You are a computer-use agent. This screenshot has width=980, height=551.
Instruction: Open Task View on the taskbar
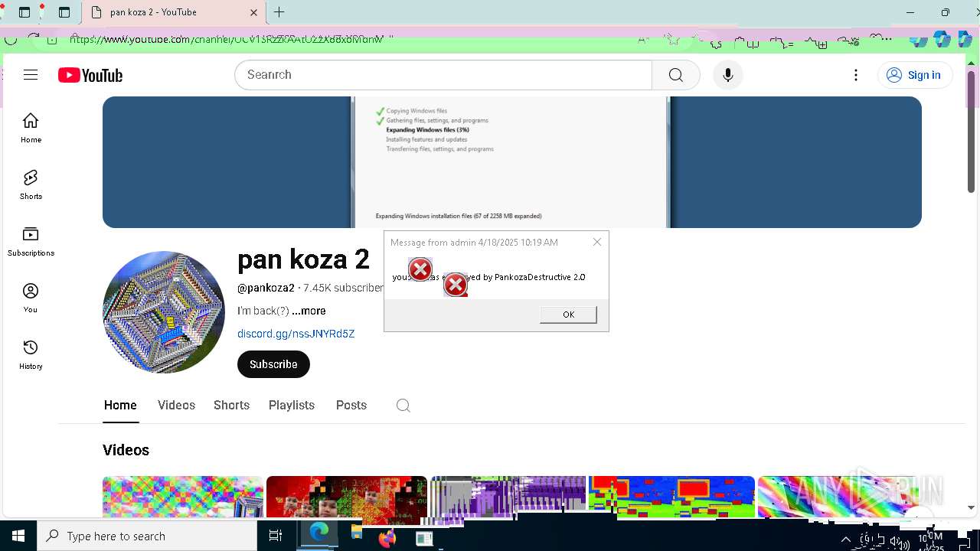pos(276,536)
